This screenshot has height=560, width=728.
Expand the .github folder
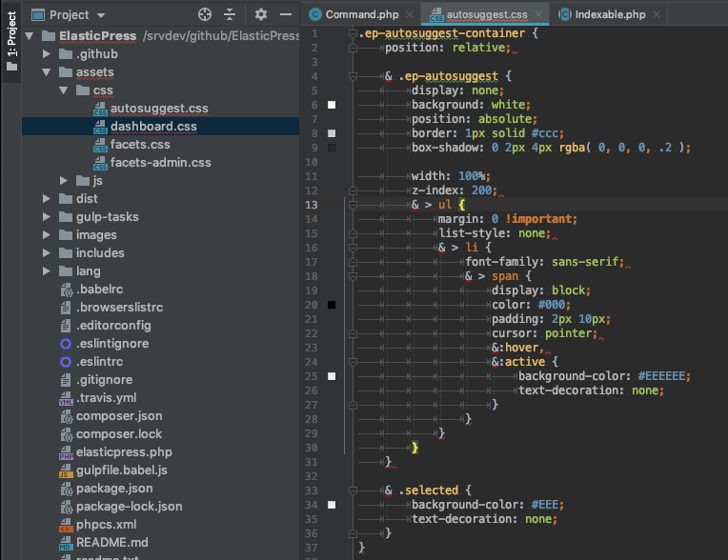46,54
